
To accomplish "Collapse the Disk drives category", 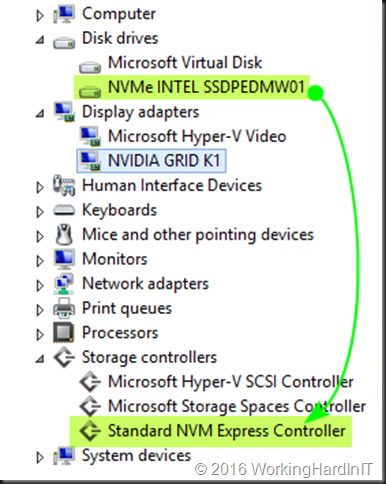I will (x=40, y=40).
